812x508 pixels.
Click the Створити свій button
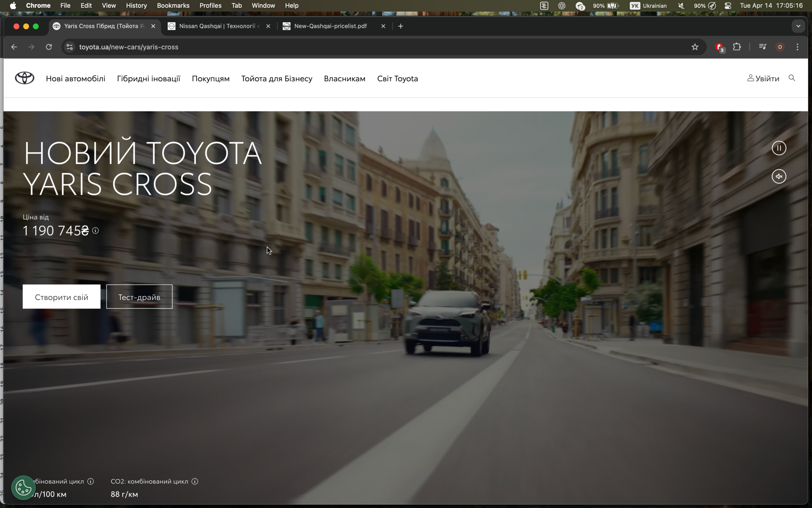pyautogui.click(x=61, y=297)
